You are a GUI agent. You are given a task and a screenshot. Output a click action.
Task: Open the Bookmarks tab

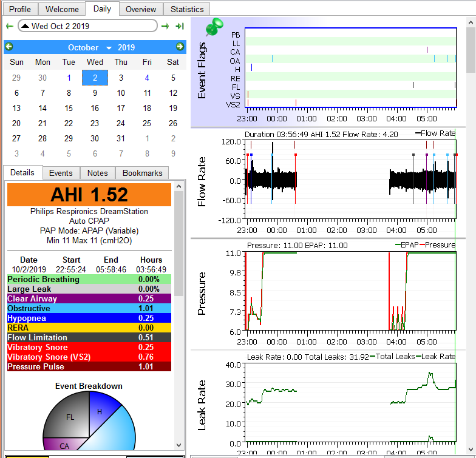(142, 173)
